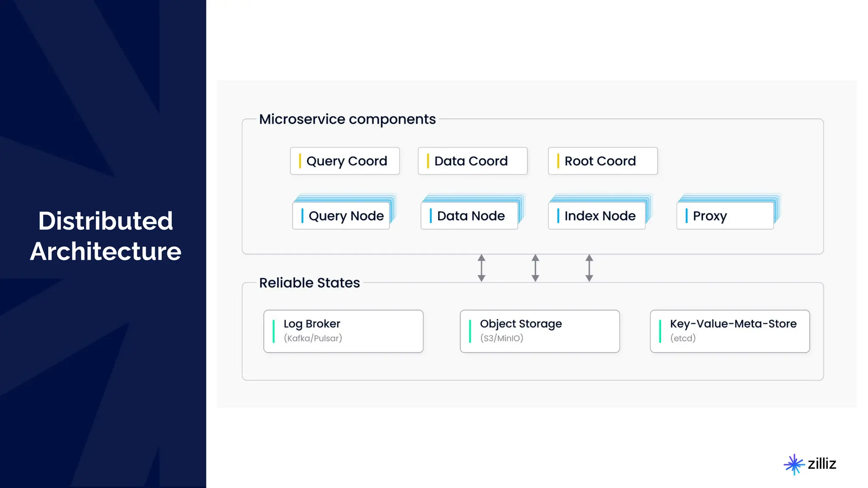Click the rightmost double-headed arrow
The height and width of the screenshot is (488, 868).
tap(589, 268)
